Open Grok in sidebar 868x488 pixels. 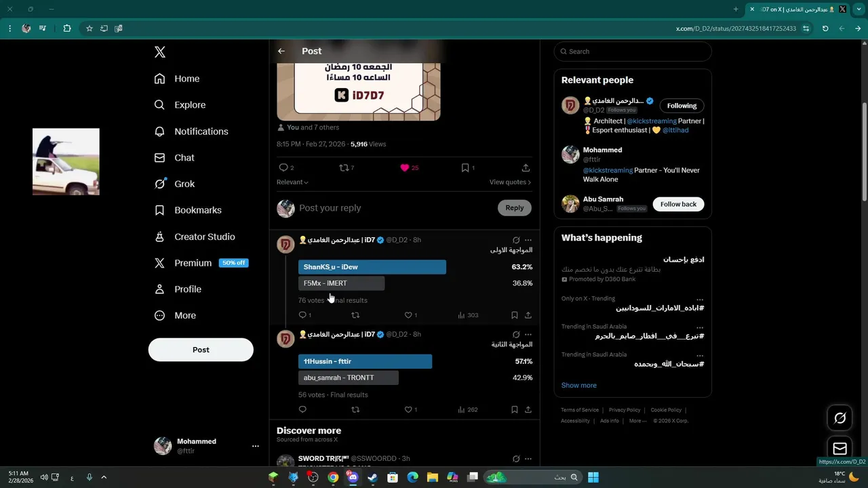click(x=174, y=184)
